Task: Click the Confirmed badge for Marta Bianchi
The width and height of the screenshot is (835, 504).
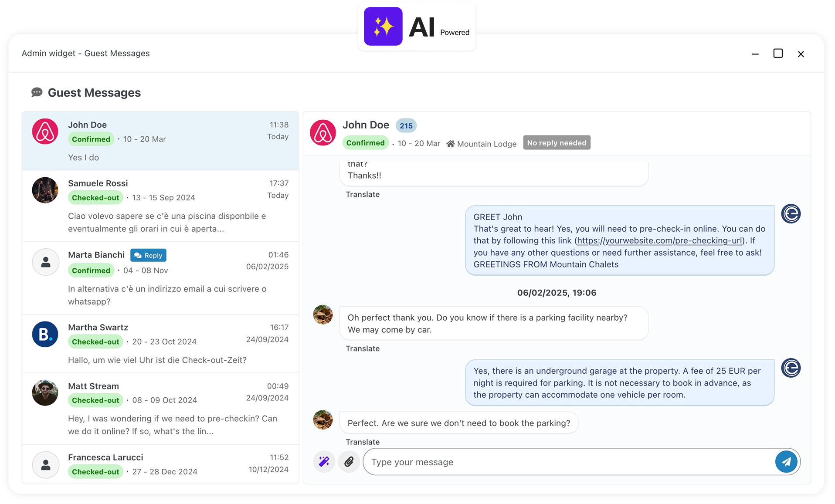Action: (x=91, y=271)
